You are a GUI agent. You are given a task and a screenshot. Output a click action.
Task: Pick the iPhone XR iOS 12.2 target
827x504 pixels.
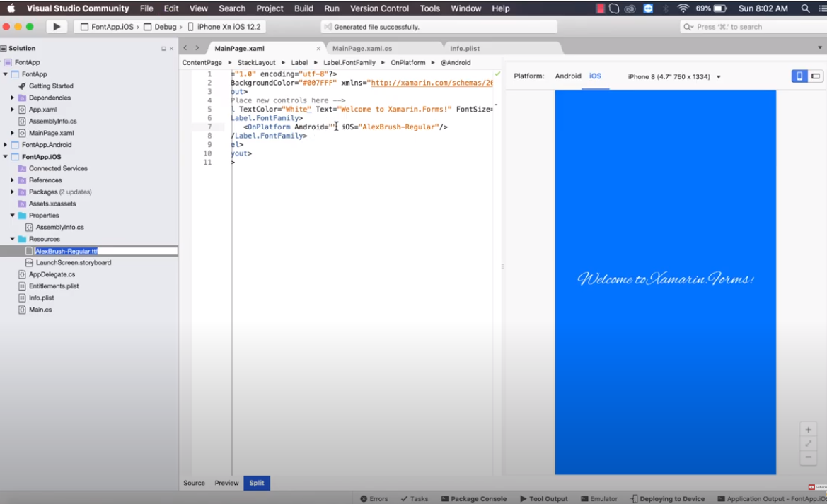[224, 27]
